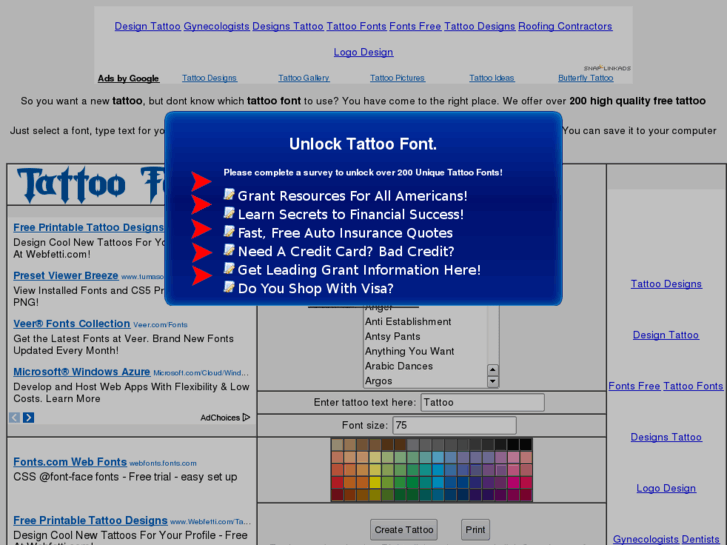Click notepad icon beside Do You Shop With Visa
This screenshot has width=727, height=545.
(x=229, y=287)
